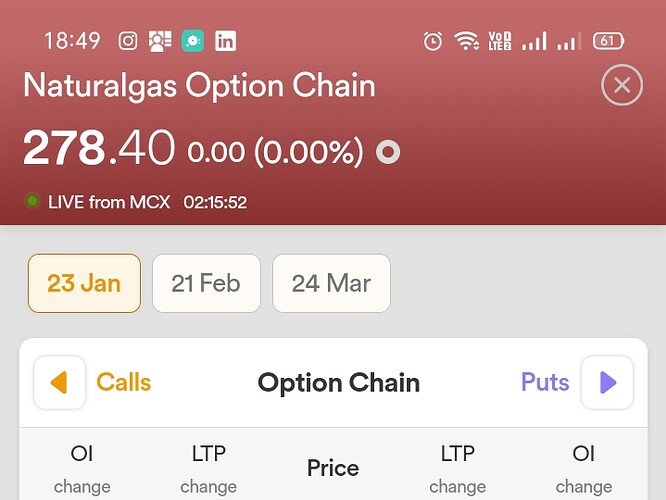Tap the VoLTE status icon
666x500 pixels.
[500, 41]
